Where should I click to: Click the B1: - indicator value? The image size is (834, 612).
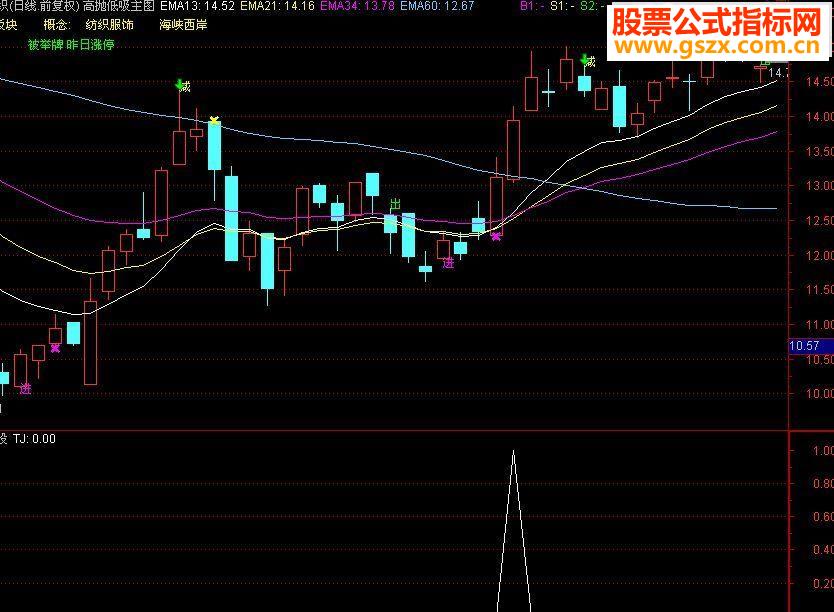pyautogui.click(x=533, y=6)
